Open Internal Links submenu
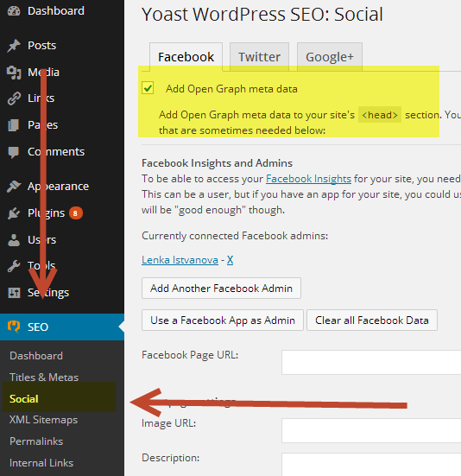Image resolution: width=461 pixels, height=476 pixels. (x=41, y=463)
